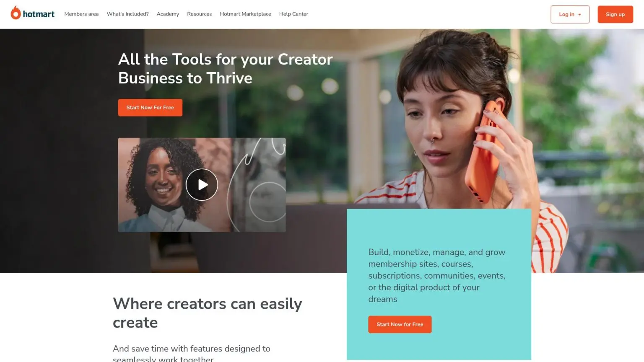Viewport: 644px width, 362px height.
Task: Play the promotional video
Action: point(202,185)
